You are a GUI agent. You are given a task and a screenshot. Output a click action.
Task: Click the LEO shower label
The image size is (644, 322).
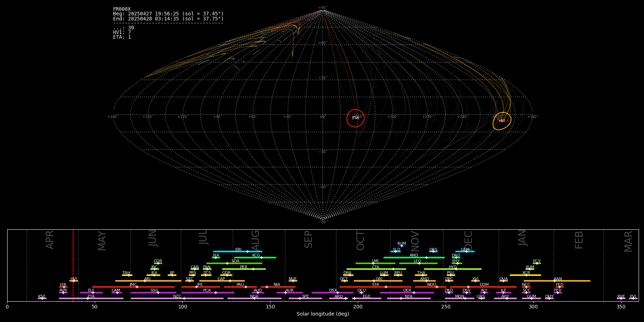click(418, 261)
